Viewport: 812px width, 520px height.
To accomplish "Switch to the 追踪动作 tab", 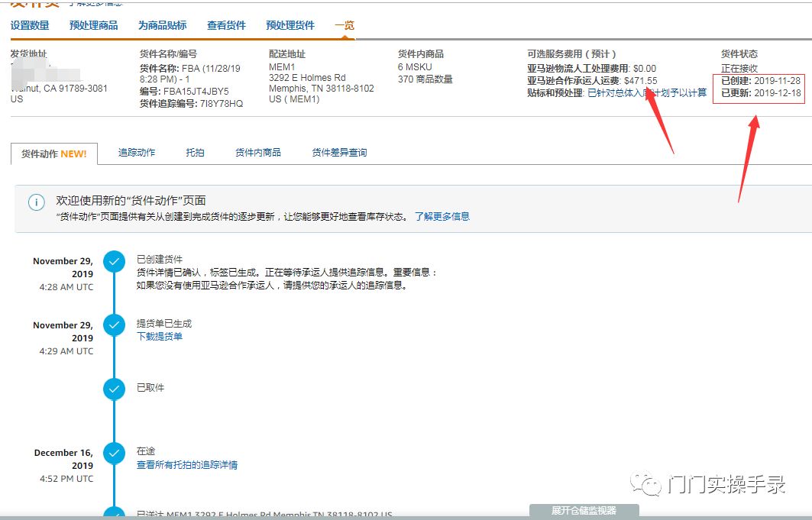I will (x=137, y=152).
